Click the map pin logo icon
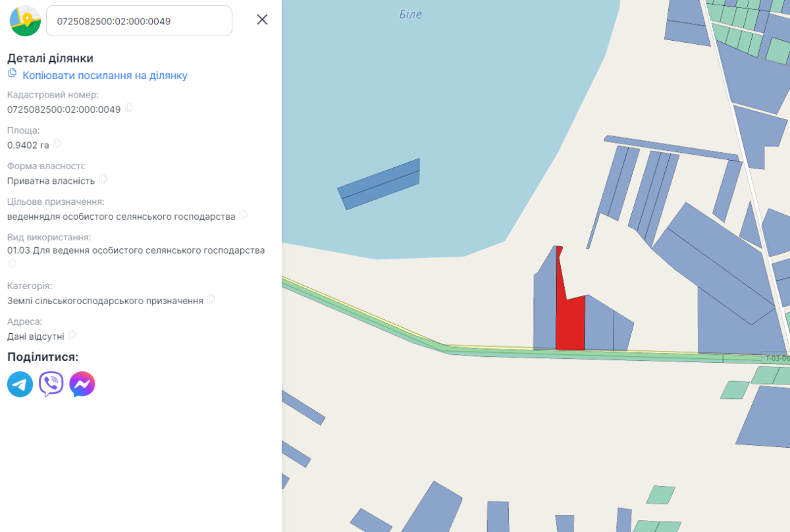790x532 pixels. (25, 21)
